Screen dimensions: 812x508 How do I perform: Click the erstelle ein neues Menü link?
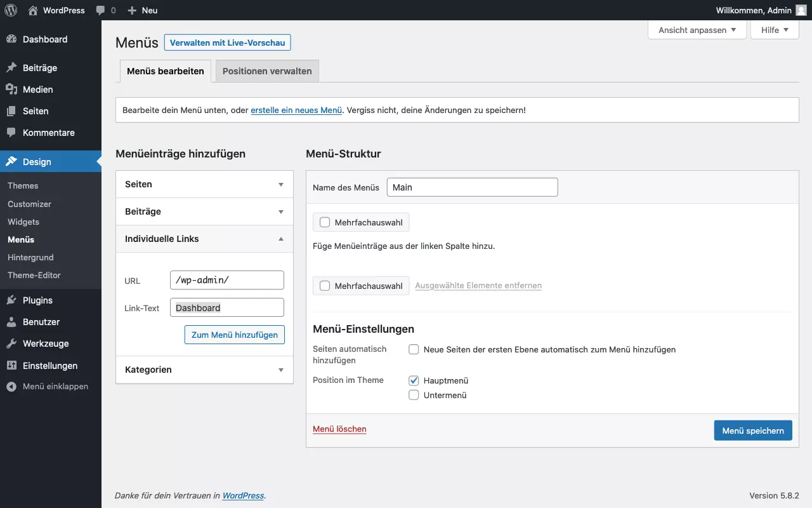point(296,110)
